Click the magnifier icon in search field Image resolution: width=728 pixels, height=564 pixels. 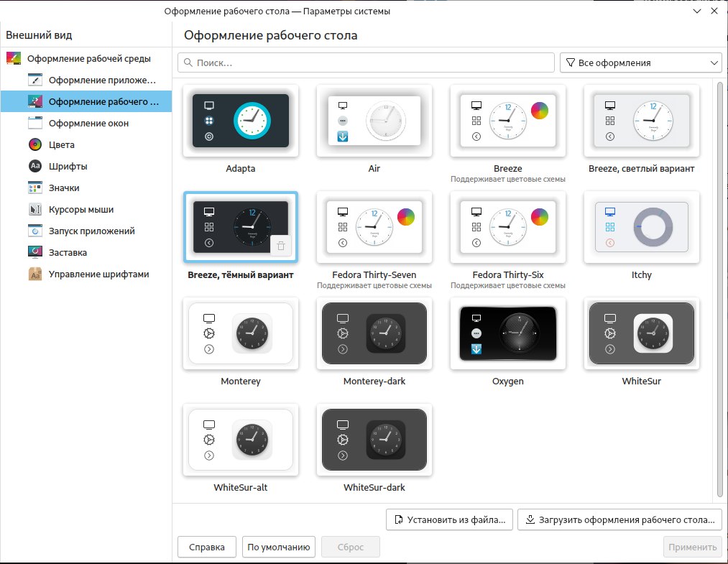[188, 63]
